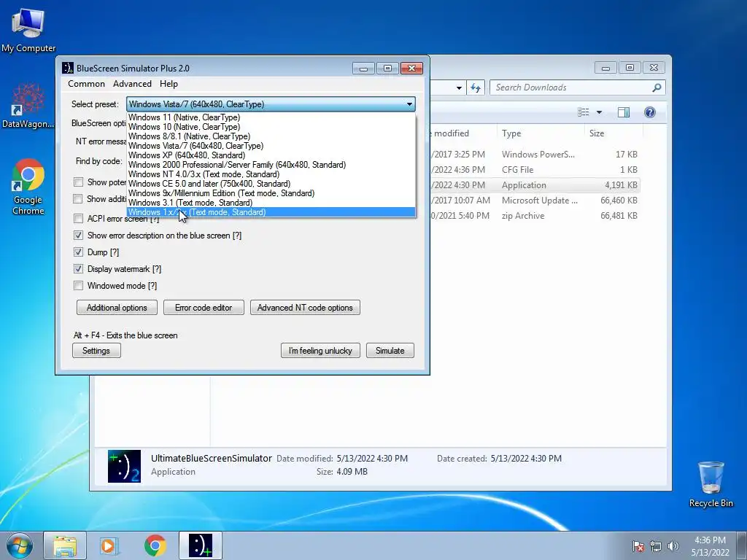This screenshot has width=747, height=560.
Task: Click UltimateBlueScreenSimulator icon in details pane
Action: click(x=124, y=466)
